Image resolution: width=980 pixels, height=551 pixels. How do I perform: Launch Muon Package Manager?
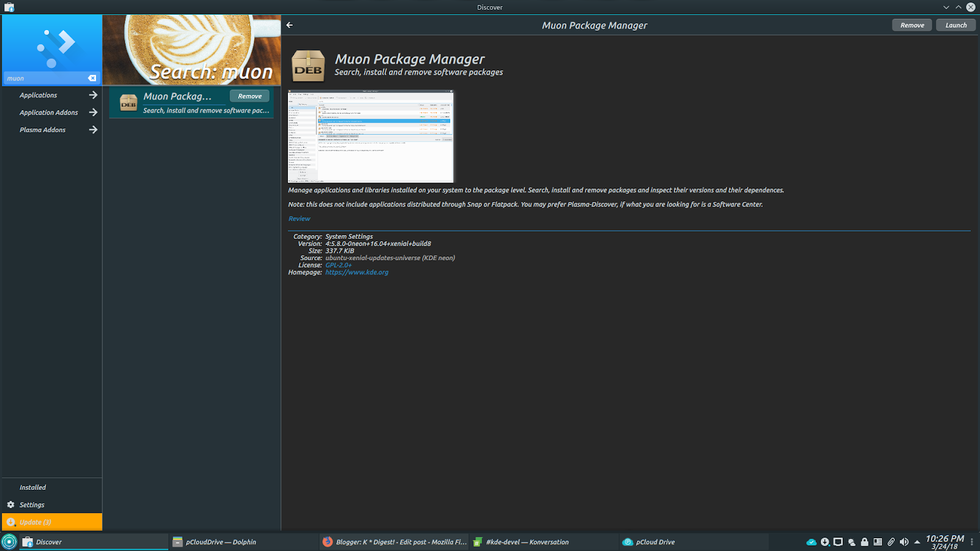click(956, 25)
